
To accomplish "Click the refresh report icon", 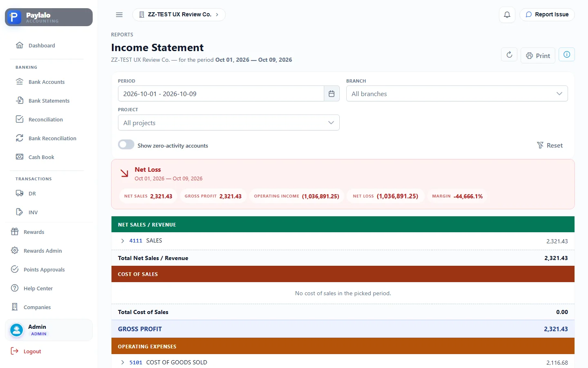I will pos(509,55).
